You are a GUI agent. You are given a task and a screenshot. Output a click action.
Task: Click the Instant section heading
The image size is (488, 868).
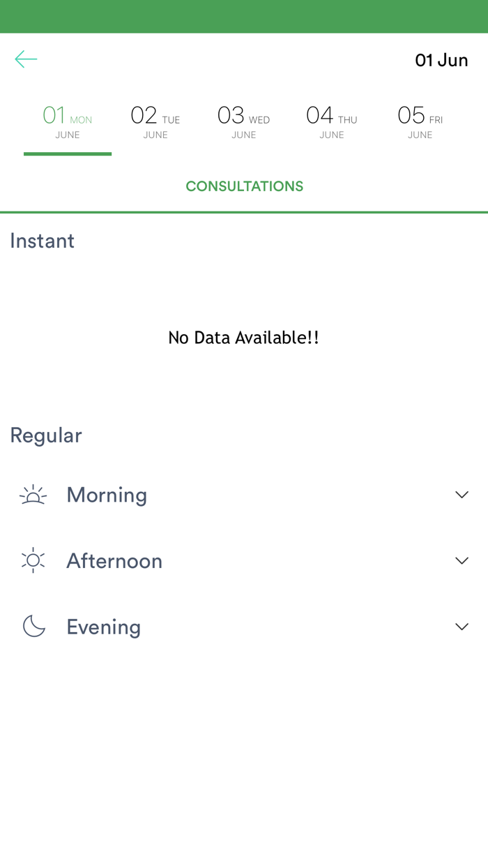click(x=43, y=241)
